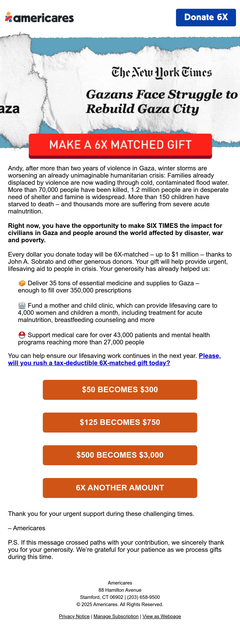Click the Gazans Face Struggle headline text
This screenshot has height=644, width=240.
162,102
